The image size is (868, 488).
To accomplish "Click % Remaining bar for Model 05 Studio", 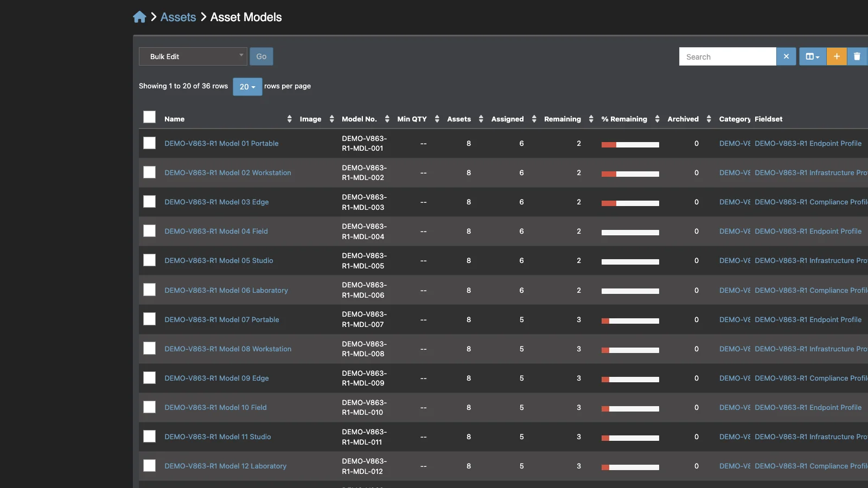I will [630, 262].
